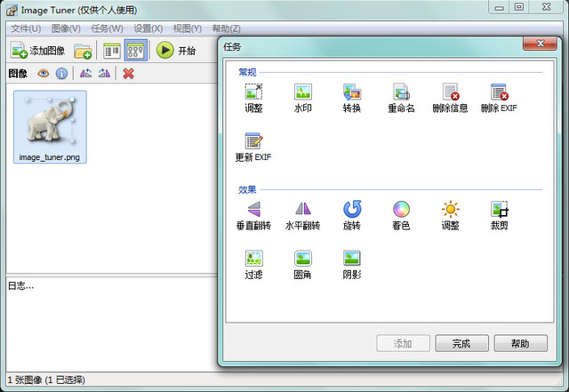Open the 任务(W) menu
The height and width of the screenshot is (392, 569).
pyautogui.click(x=107, y=28)
